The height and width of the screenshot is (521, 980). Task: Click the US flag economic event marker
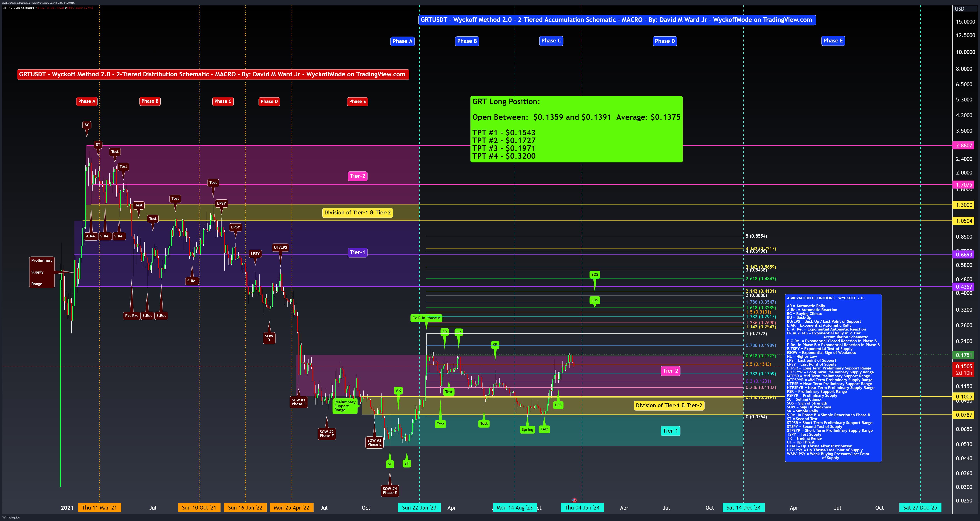point(574,500)
